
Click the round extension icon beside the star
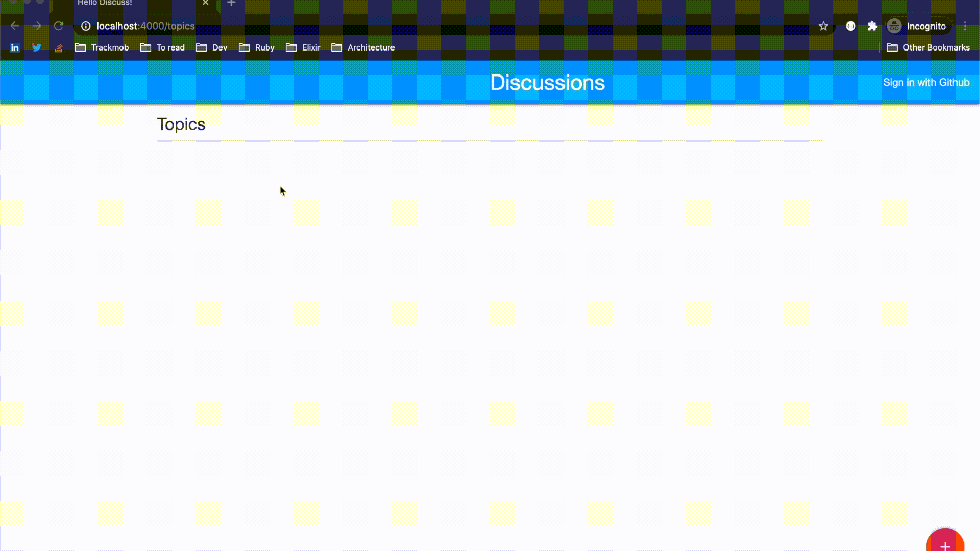coord(850,26)
